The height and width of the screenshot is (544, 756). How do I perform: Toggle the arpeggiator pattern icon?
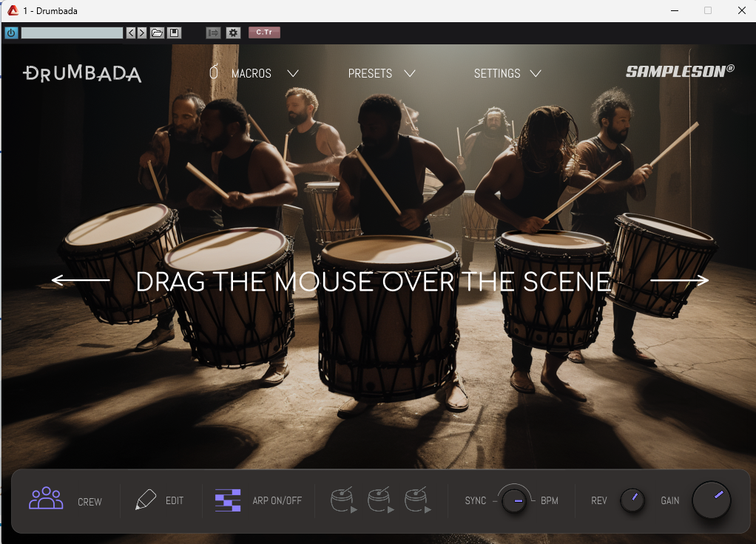coord(228,500)
